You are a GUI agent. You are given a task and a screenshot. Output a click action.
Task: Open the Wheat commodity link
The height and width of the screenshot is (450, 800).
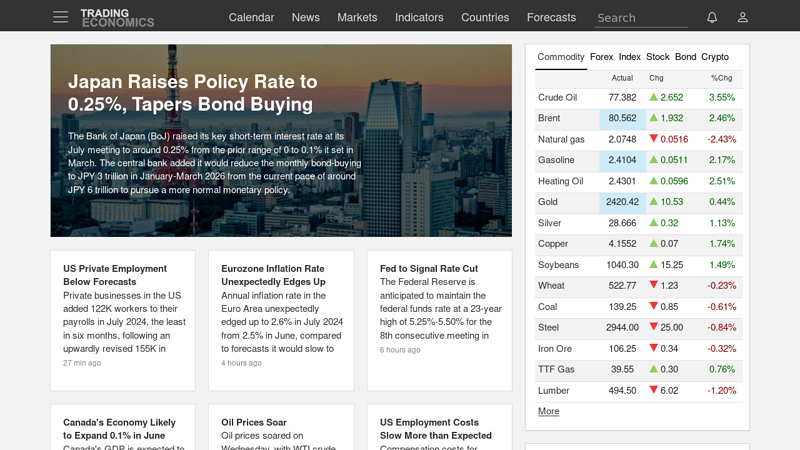[x=551, y=286]
